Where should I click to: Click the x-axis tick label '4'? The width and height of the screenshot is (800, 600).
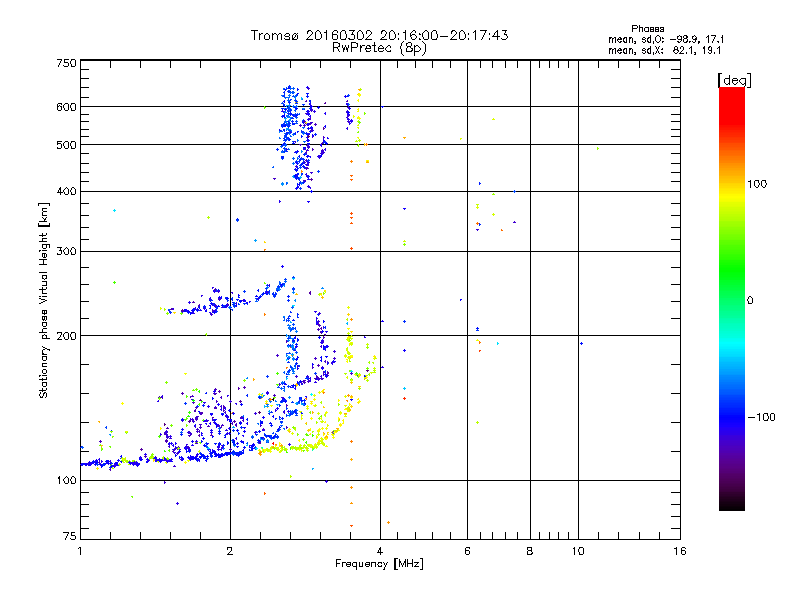coord(380,551)
